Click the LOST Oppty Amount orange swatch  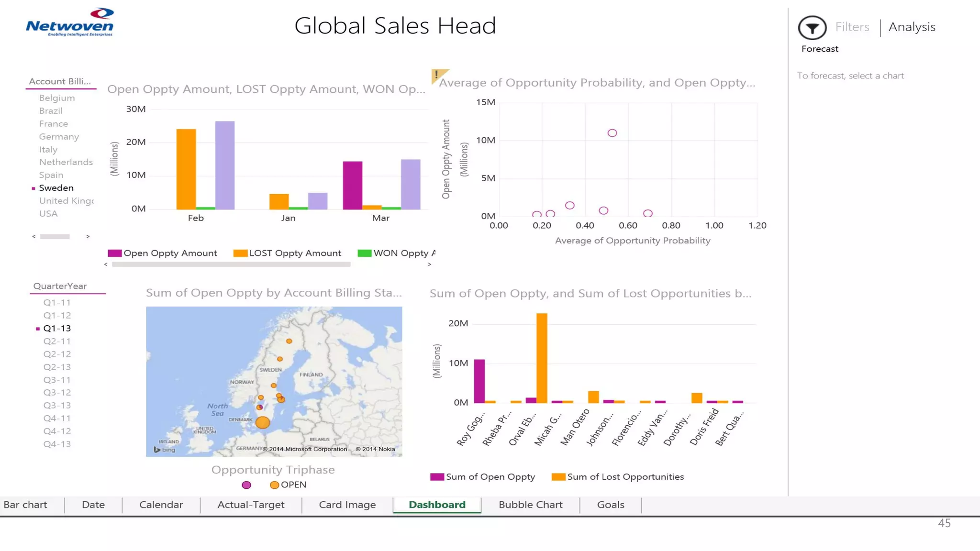[240, 253]
